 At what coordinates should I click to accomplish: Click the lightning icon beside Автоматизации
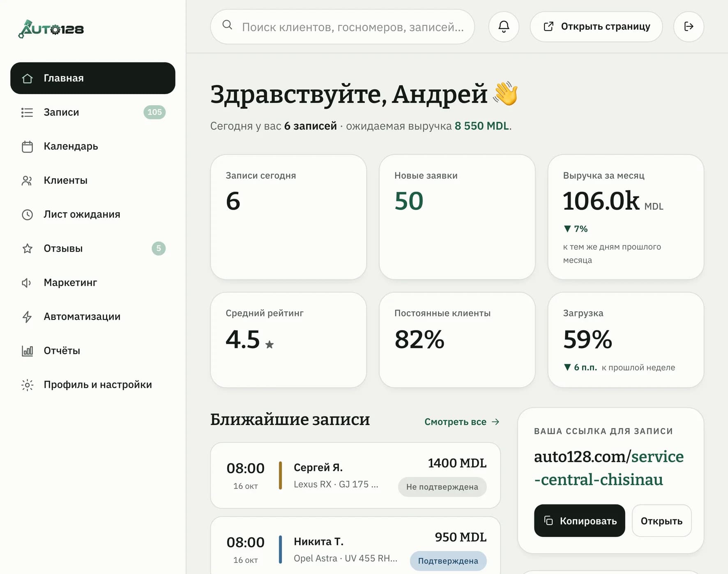click(27, 317)
